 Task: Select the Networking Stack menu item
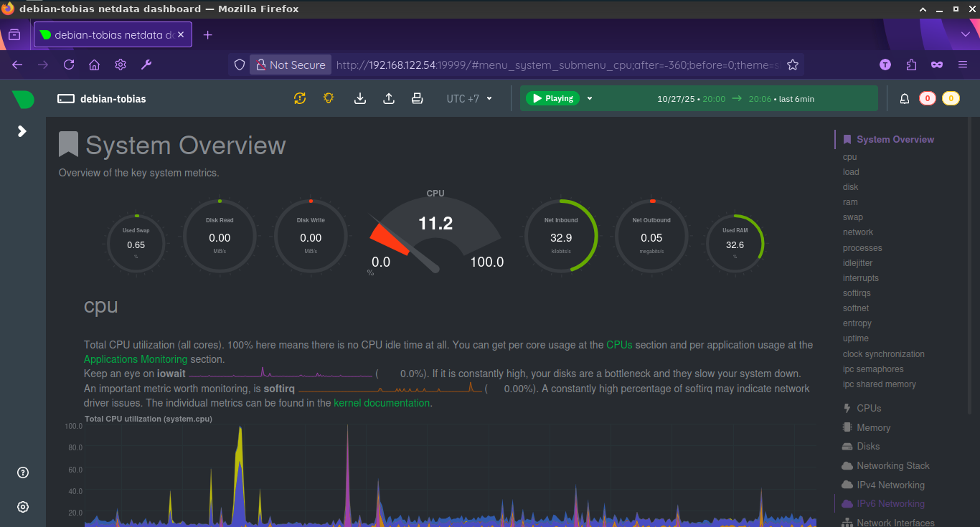892,465
